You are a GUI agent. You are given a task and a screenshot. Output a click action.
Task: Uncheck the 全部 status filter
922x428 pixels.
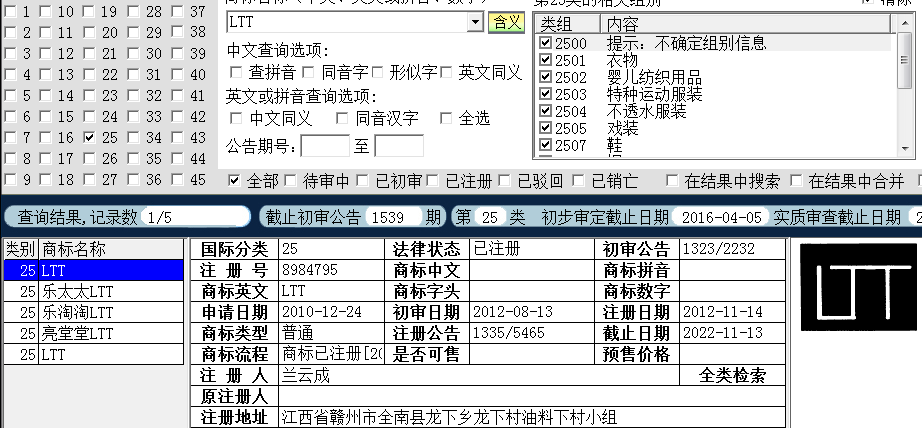click(x=234, y=181)
